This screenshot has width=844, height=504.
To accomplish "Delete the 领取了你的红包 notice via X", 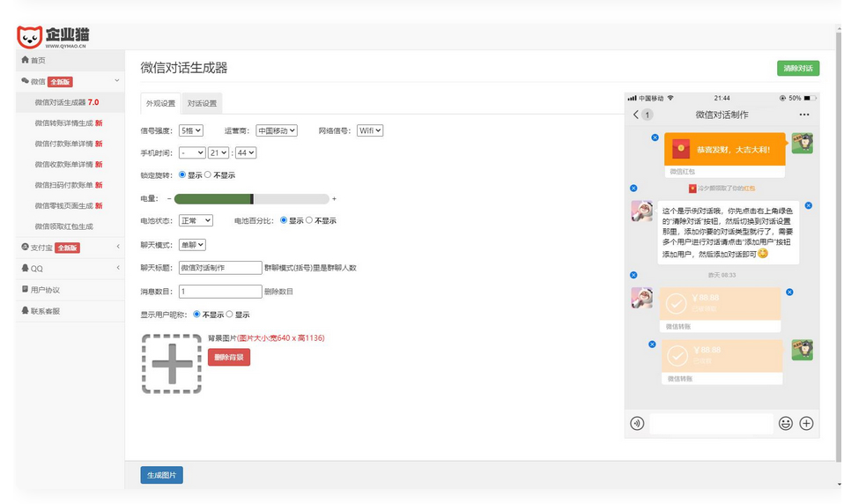I will (633, 188).
